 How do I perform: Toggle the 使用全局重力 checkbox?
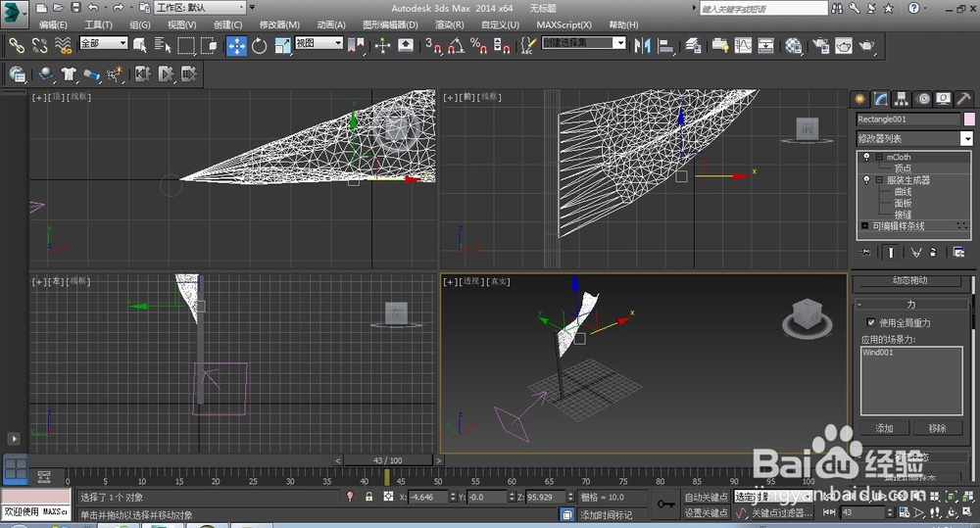click(x=870, y=322)
